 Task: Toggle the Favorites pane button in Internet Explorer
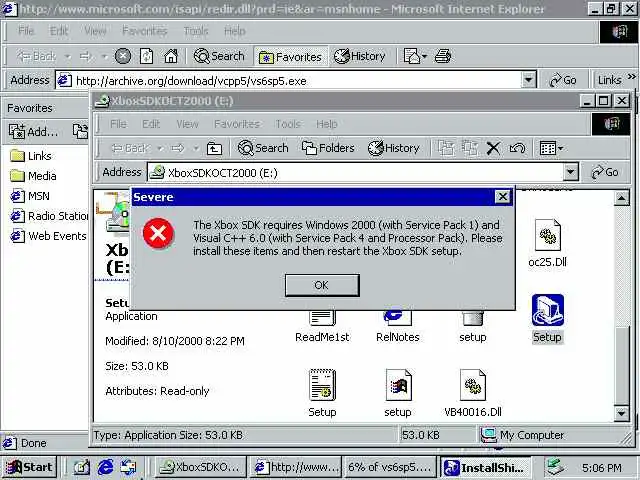(x=290, y=57)
